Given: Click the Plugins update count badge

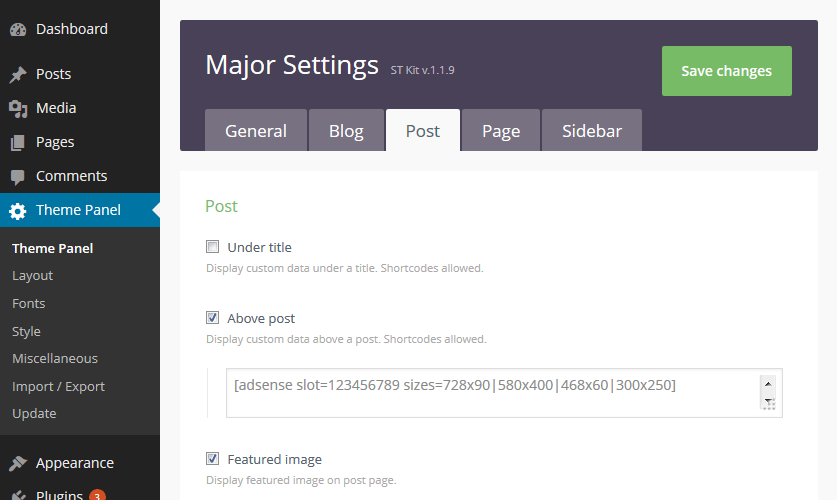Looking at the screenshot, I should tap(97, 495).
